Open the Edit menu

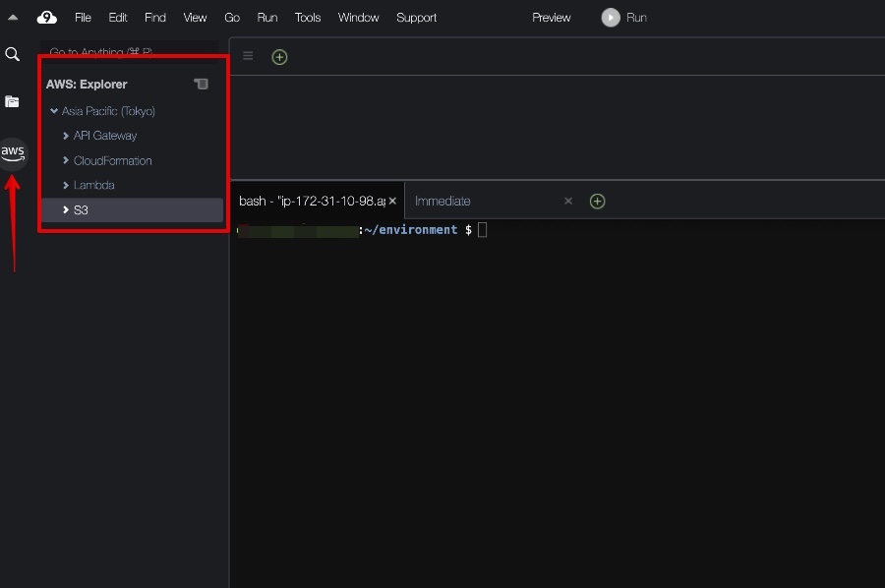pos(118,18)
